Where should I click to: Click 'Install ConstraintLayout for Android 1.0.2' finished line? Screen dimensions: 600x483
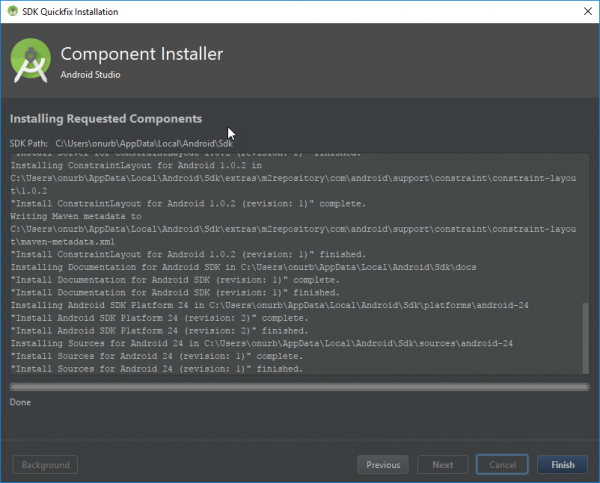188,255
